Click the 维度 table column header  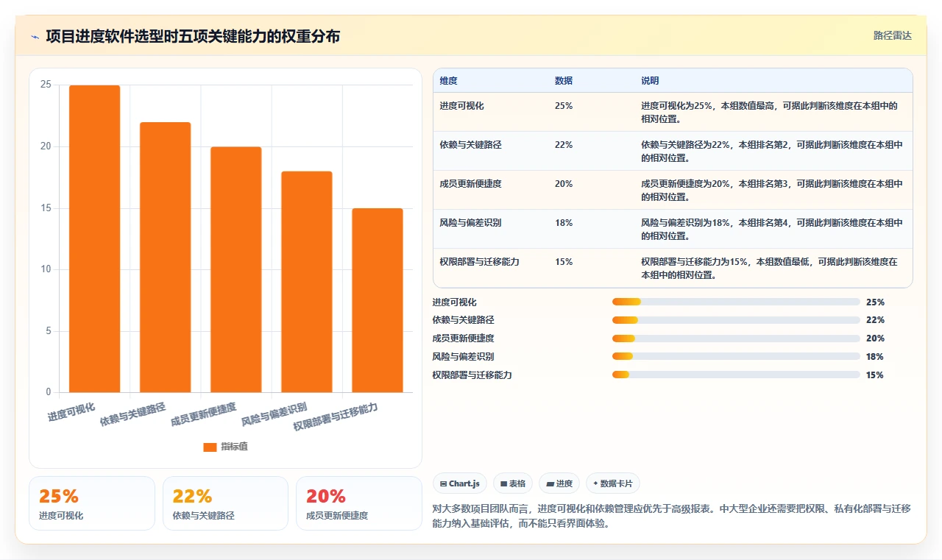(x=448, y=81)
